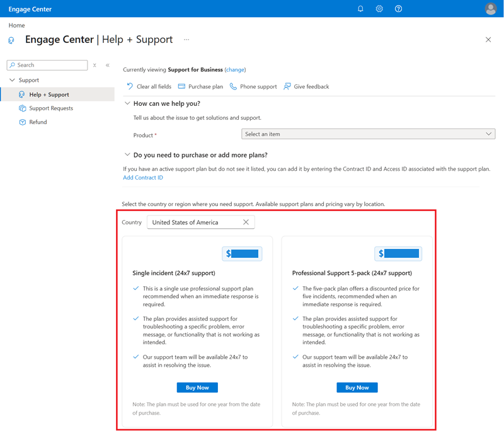Open the Product Select an item dropdown
504x433 pixels.
(368, 134)
